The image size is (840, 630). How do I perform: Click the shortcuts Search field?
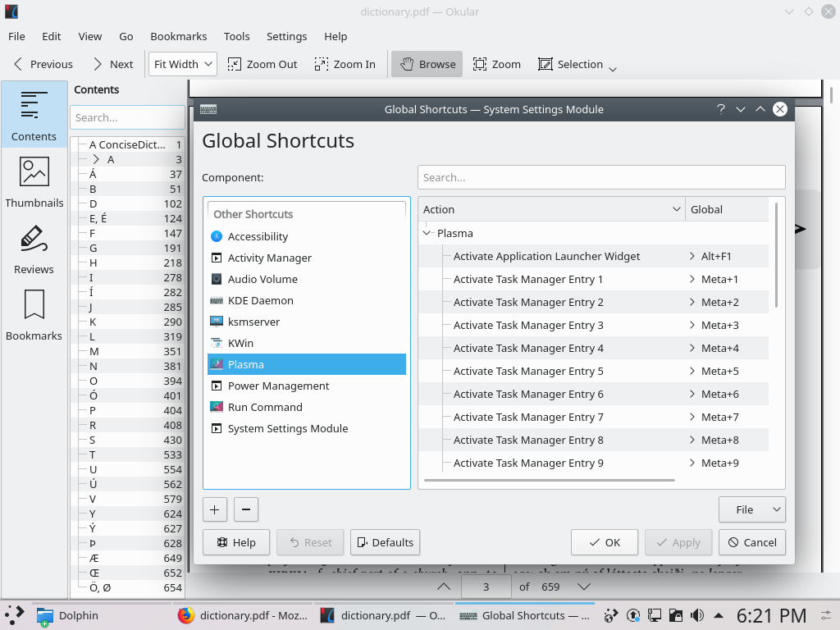[x=601, y=177]
